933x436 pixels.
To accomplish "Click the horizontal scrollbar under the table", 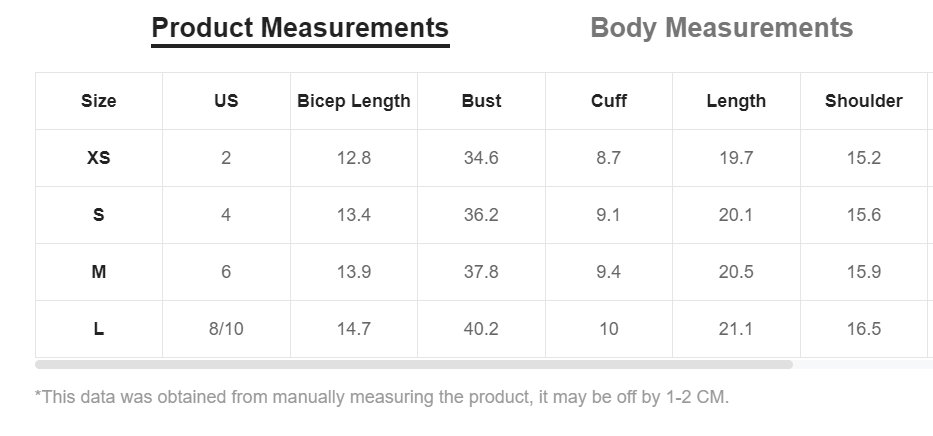I will (x=414, y=364).
